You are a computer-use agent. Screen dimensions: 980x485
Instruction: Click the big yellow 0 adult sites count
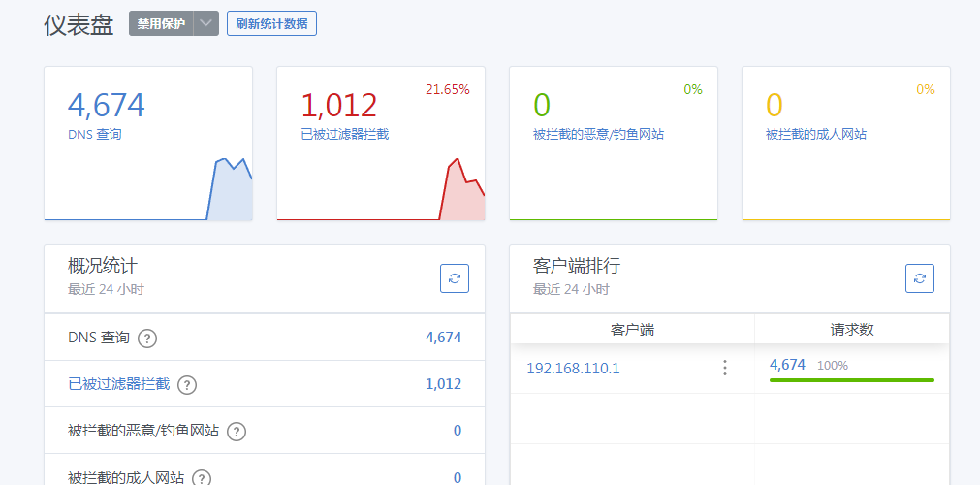click(775, 105)
